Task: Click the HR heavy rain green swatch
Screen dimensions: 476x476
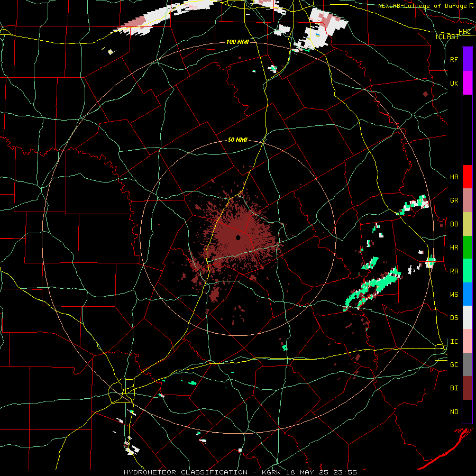Action: tap(467, 247)
